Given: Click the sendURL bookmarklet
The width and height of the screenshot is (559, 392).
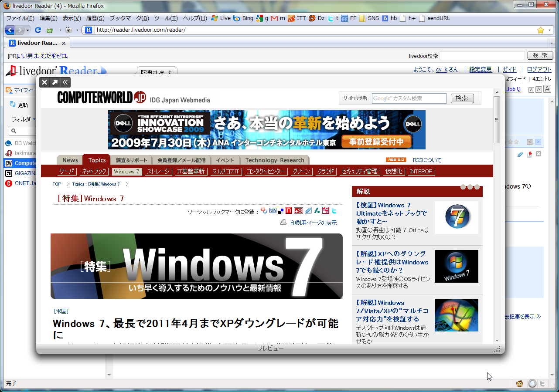Looking at the screenshot, I should coord(434,18).
